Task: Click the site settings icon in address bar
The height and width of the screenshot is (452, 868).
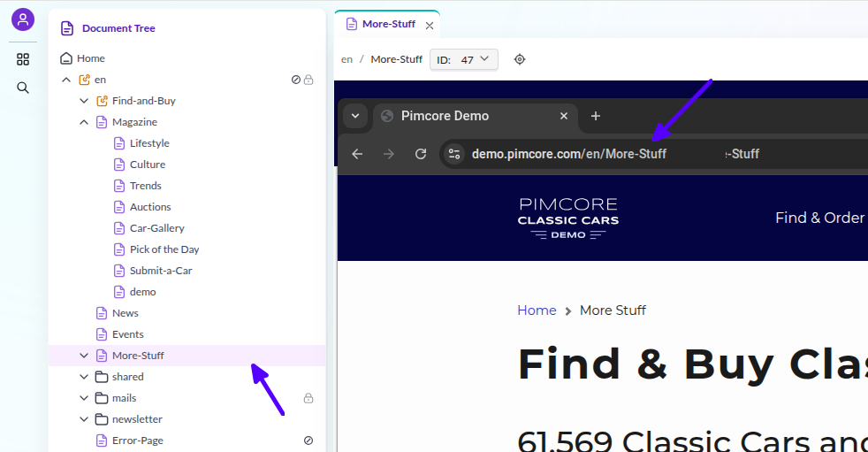Action: (454, 154)
